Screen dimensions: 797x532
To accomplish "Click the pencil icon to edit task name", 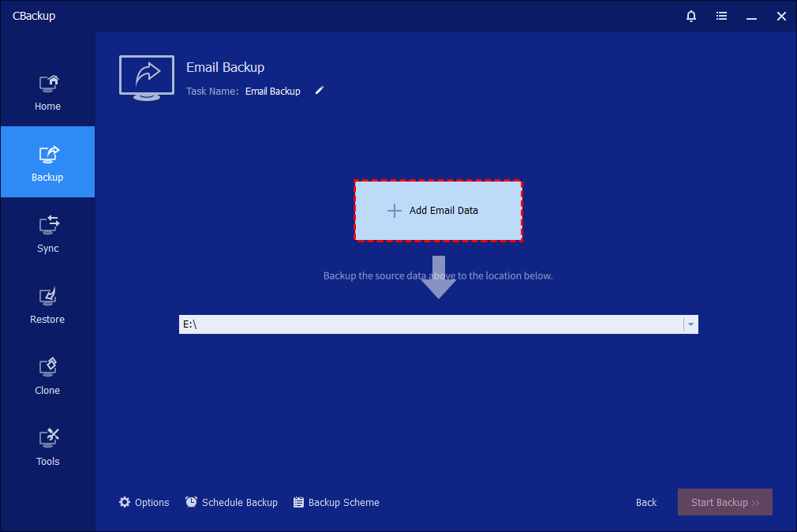I will 320,91.
